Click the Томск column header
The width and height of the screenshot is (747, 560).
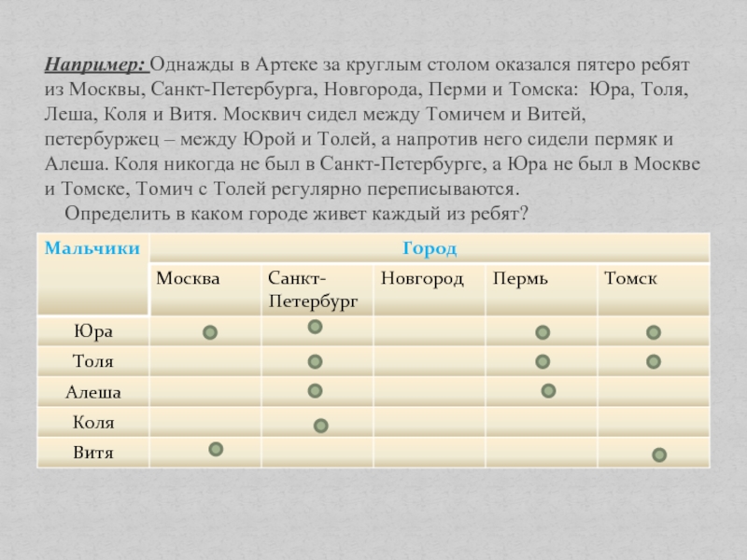point(654,289)
